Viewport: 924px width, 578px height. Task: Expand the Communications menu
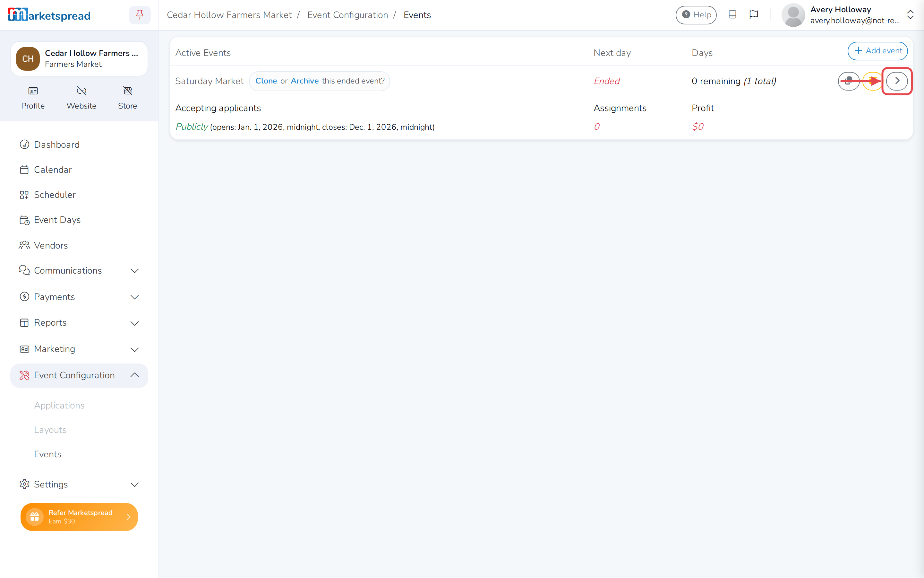[x=79, y=271]
